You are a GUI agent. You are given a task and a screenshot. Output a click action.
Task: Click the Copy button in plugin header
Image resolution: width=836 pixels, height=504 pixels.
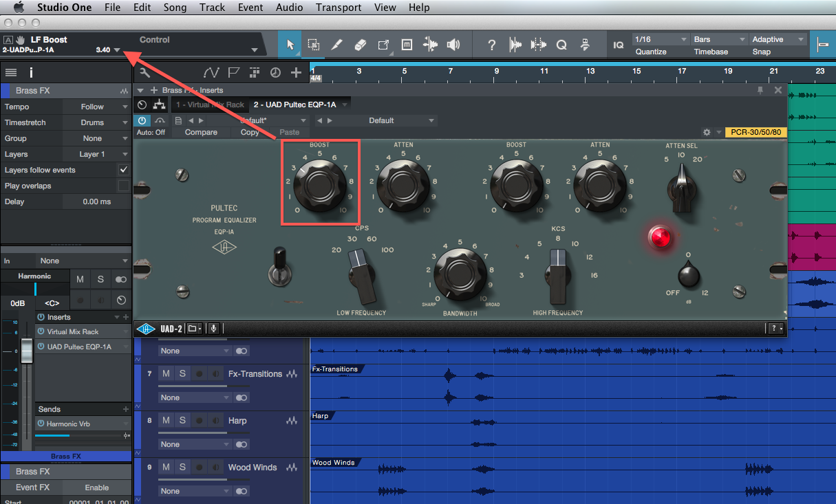(x=250, y=132)
